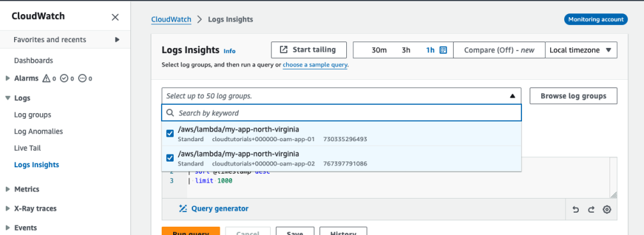Open query editor settings gear
The width and height of the screenshot is (644, 235).
pos(607,209)
